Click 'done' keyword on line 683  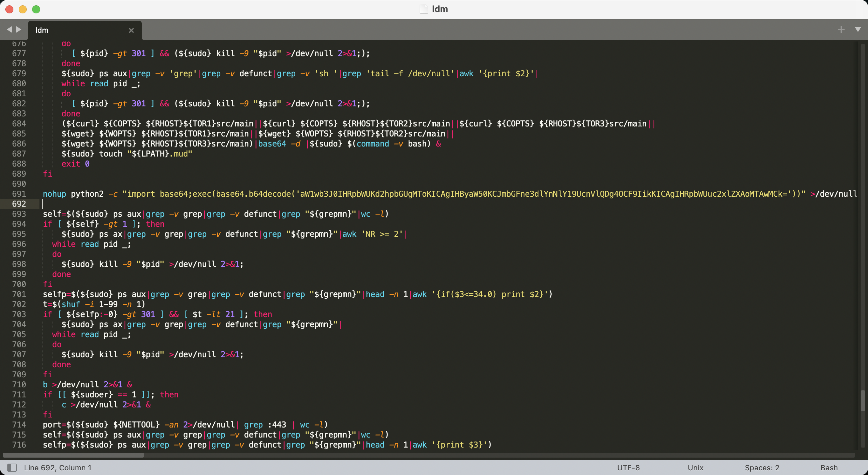point(71,114)
